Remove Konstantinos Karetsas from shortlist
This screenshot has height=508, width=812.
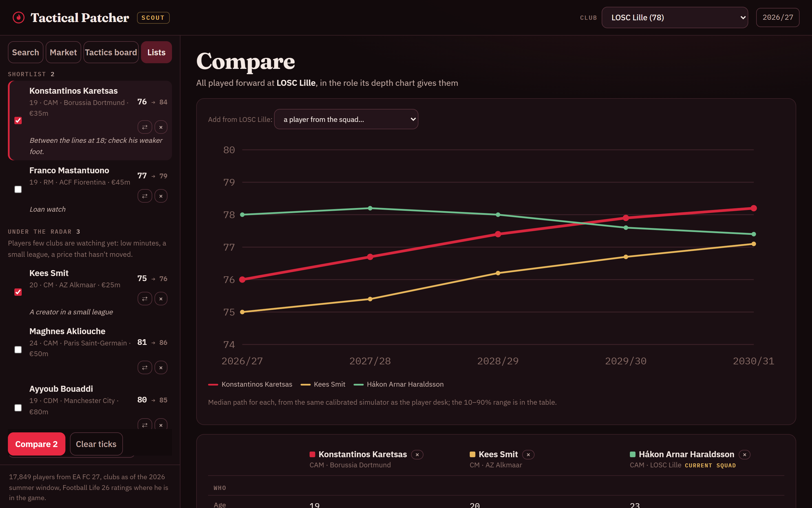click(x=161, y=127)
